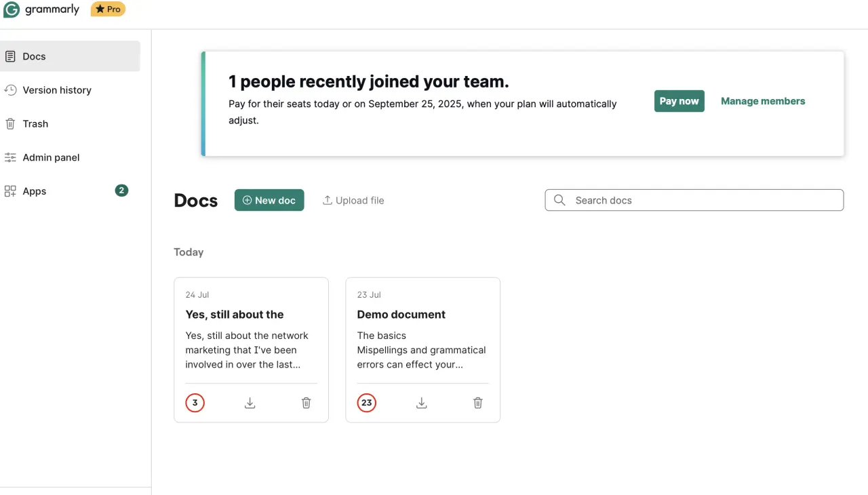Image resolution: width=868 pixels, height=495 pixels.
Task: Click the 'Yes, still about the' title text
Action: pyautogui.click(x=235, y=315)
